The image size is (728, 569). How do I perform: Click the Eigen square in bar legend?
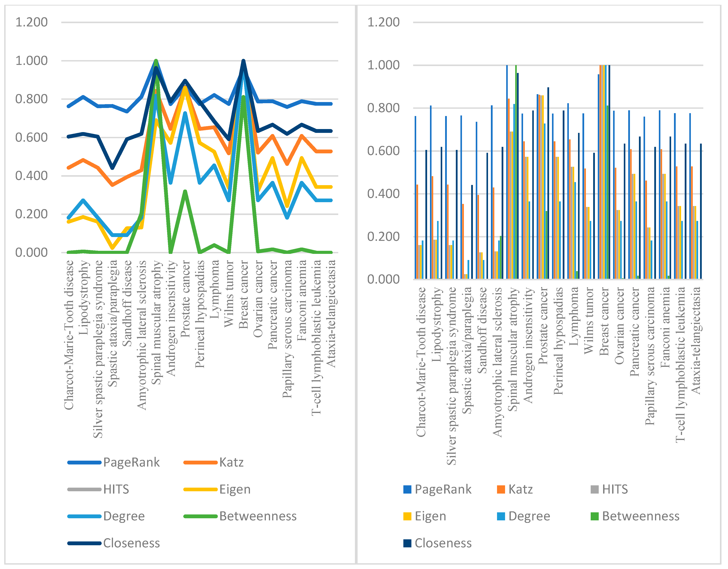pyautogui.click(x=407, y=516)
